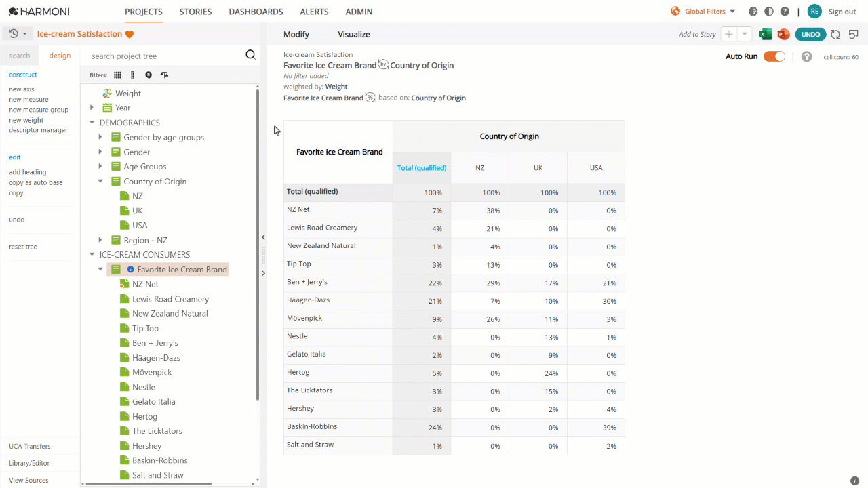Viewport: 868px width, 488px height.
Task: Open the DASHBOARDS menu
Action: 256,12
